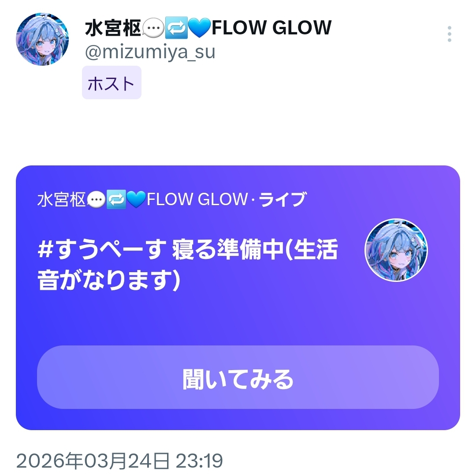Viewport: 476px width, 476px height.
Task: Select the 水宮枢 FLOW GLOW display name header
Action: (208, 28)
